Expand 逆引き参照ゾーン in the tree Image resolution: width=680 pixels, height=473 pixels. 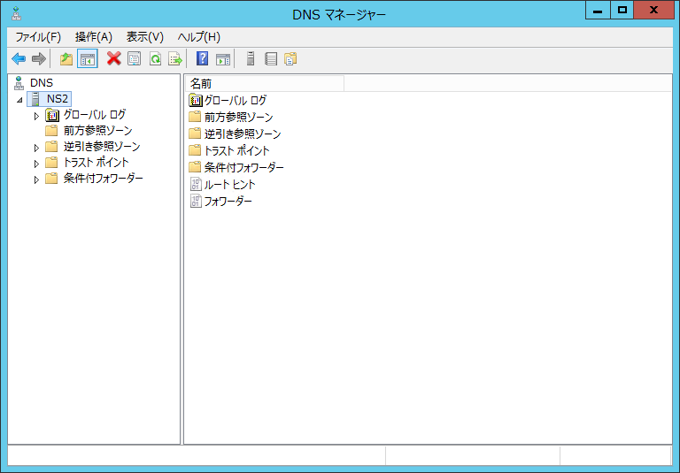36,148
